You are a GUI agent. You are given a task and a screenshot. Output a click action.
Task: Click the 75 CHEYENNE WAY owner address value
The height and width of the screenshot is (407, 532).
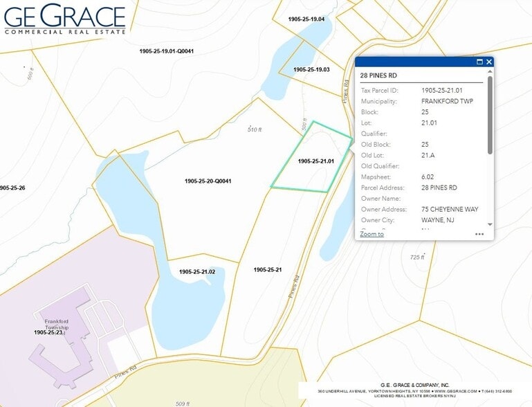[450, 209]
